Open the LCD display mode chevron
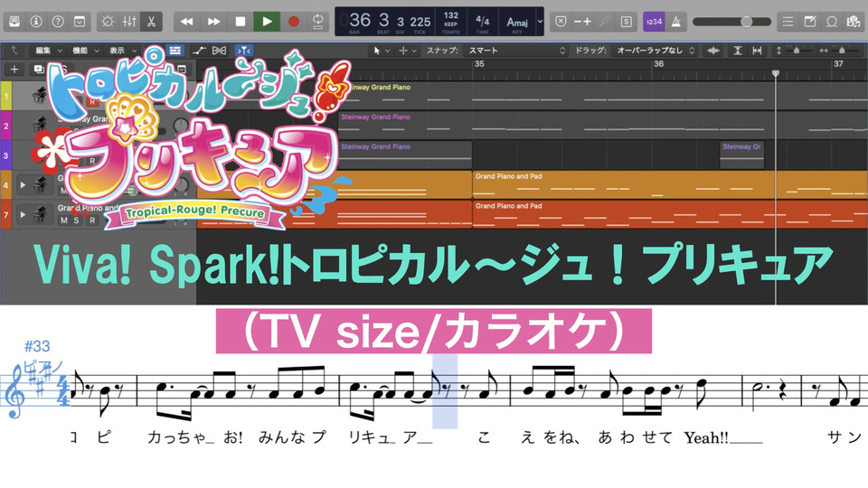This screenshot has height=488, width=868. 541,22
